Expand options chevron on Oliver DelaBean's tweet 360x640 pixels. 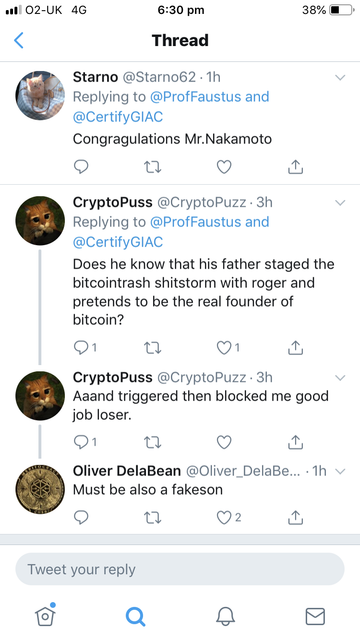pos(340,471)
